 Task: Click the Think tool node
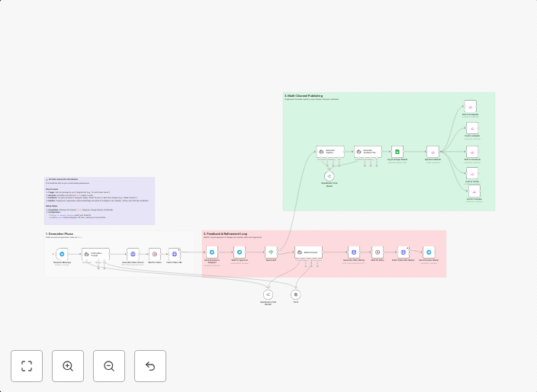pyautogui.click(x=296, y=294)
